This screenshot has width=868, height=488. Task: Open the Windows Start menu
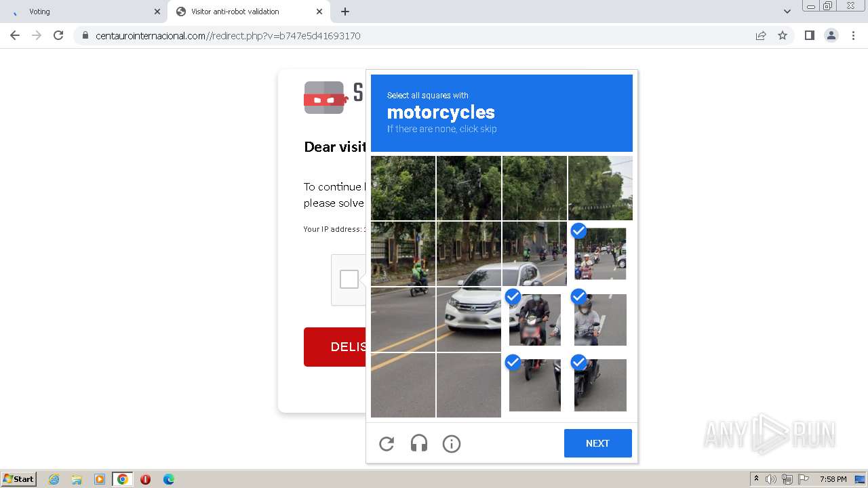[x=19, y=479]
